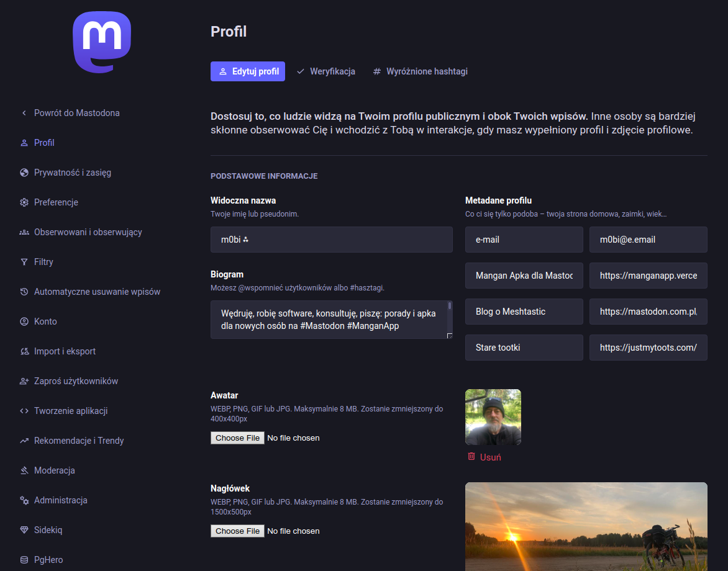Click the code brackets icon for Tworzenie aplikacji

tap(24, 411)
